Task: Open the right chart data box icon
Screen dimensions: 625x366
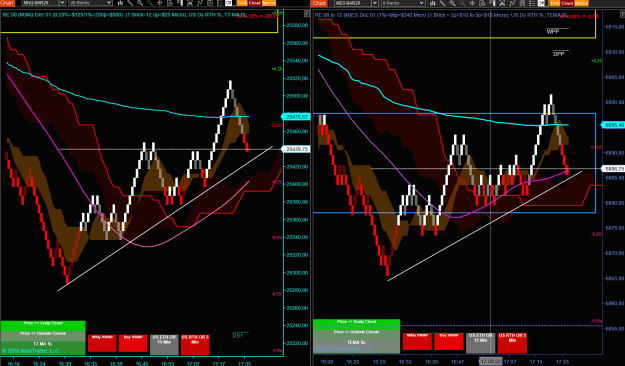Action: (x=482, y=3)
